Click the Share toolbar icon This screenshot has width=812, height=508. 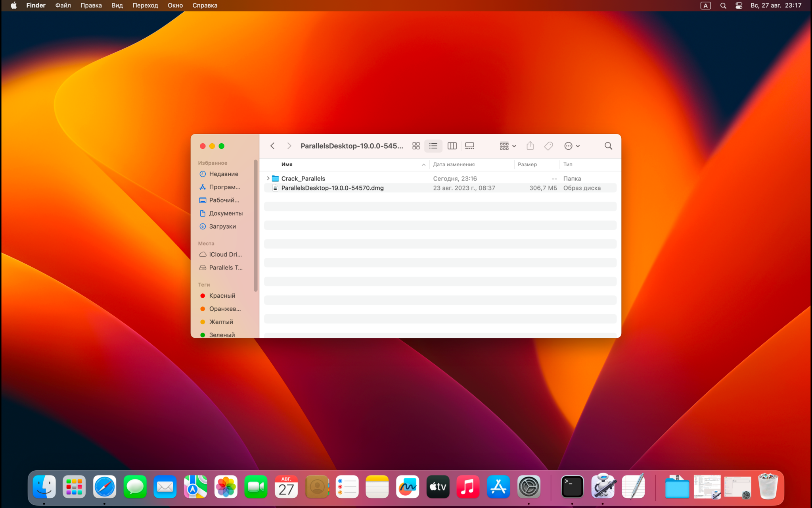(x=530, y=146)
